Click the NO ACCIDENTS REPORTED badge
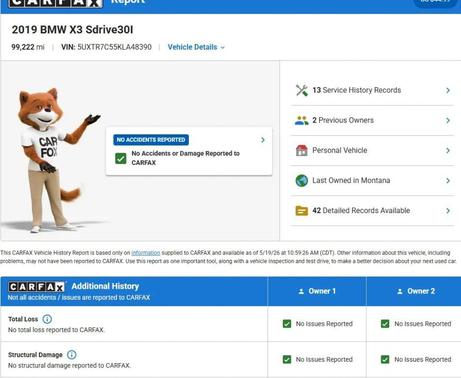 151,140
